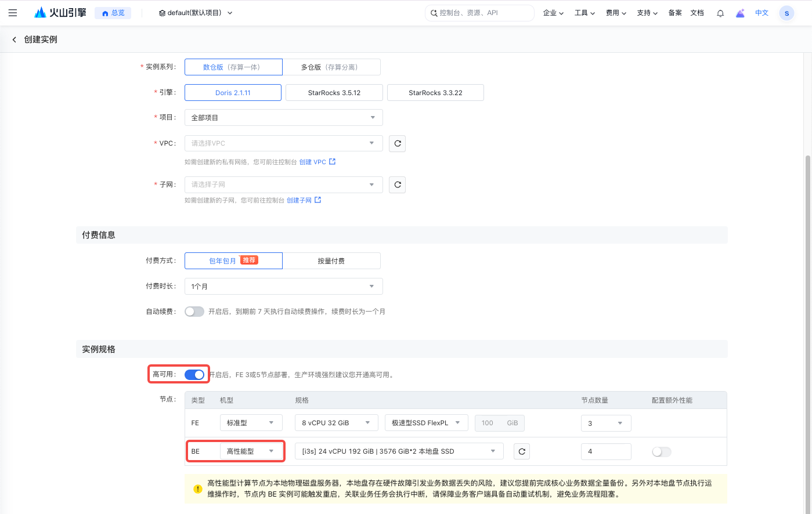Open the 费用 menu in header
The height and width of the screenshot is (514, 812).
tap(616, 13)
